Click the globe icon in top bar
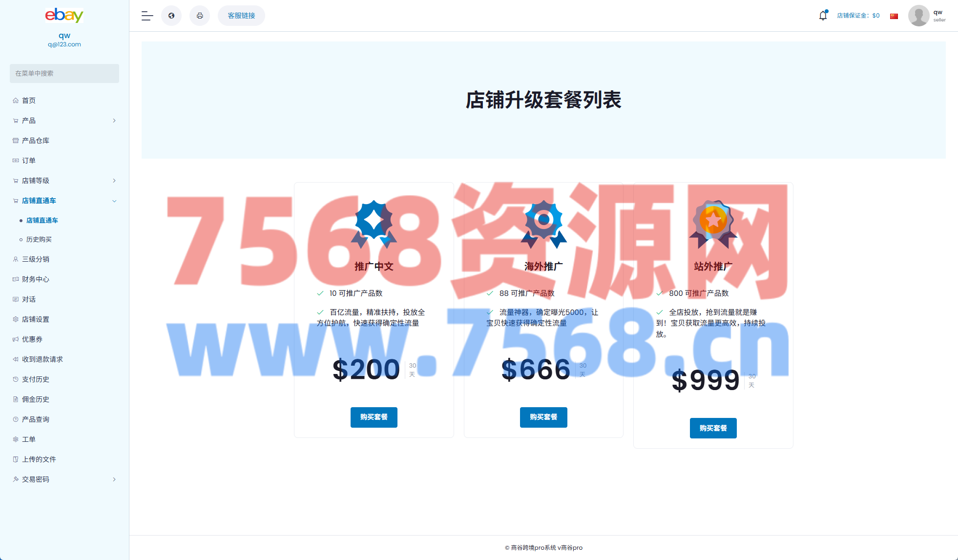 (x=171, y=16)
